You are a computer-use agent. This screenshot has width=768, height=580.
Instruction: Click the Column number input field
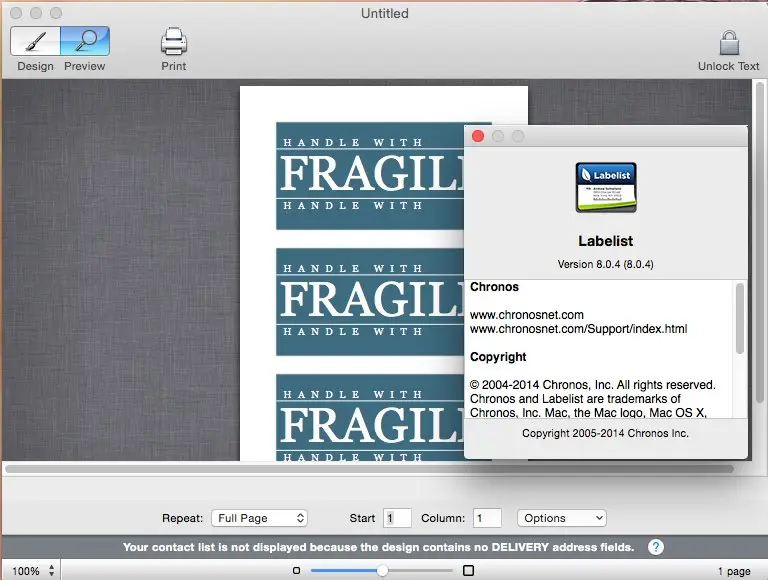point(487,518)
